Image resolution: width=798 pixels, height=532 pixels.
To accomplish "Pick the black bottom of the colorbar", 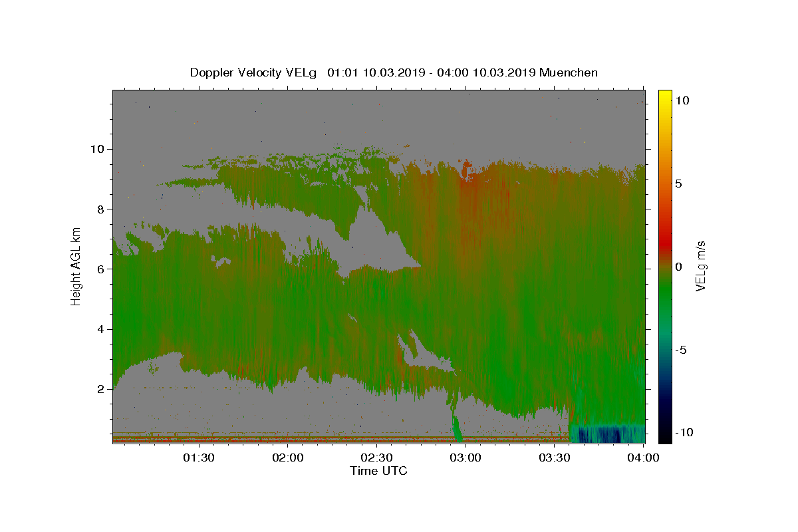I will click(x=664, y=438).
